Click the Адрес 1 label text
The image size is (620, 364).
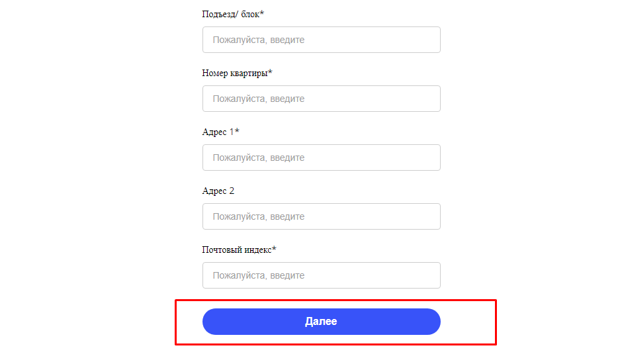point(218,132)
